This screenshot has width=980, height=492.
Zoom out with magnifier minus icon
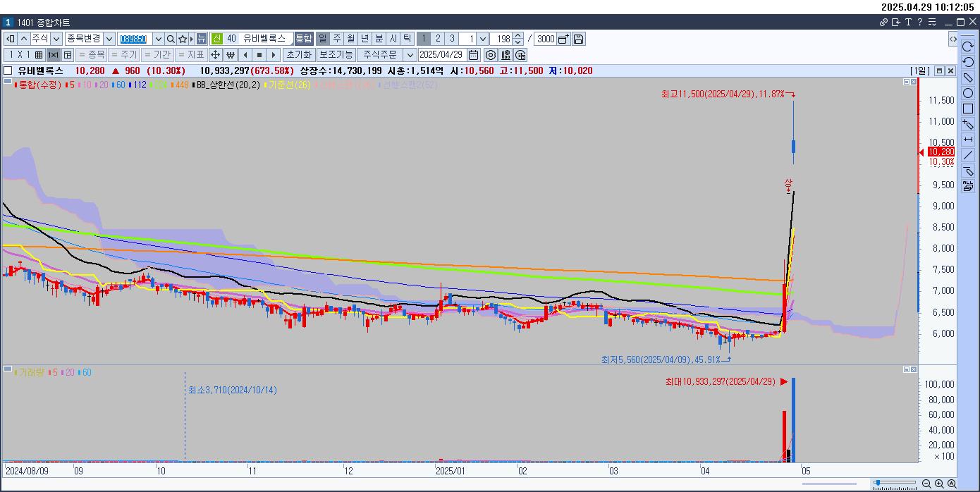(926, 484)
